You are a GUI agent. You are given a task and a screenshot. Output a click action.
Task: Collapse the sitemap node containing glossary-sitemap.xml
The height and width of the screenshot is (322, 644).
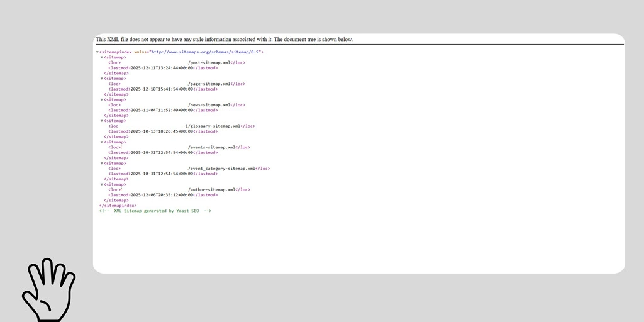tap(102, 121)
